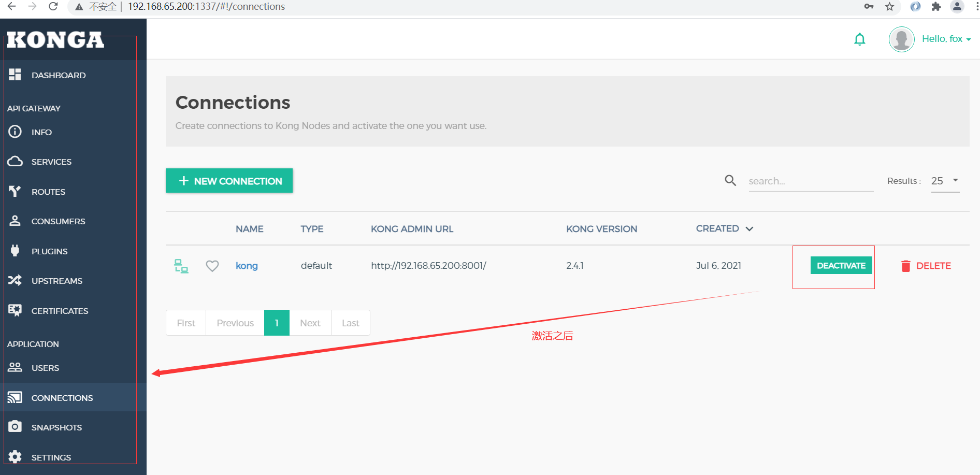The width and height of the screenshot is (980, 475).
Task: Open DASHBOARD menu item
Action: coord(59,75)
